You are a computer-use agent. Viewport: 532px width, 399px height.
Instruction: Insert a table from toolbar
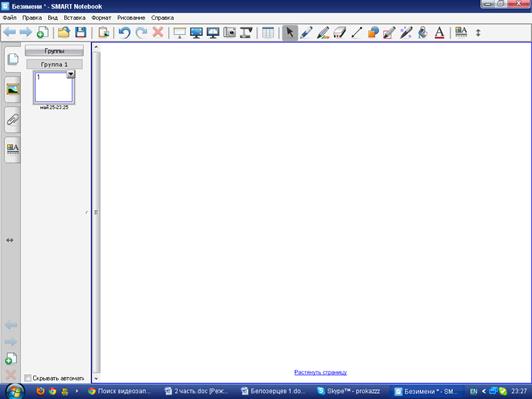[268, 33]
